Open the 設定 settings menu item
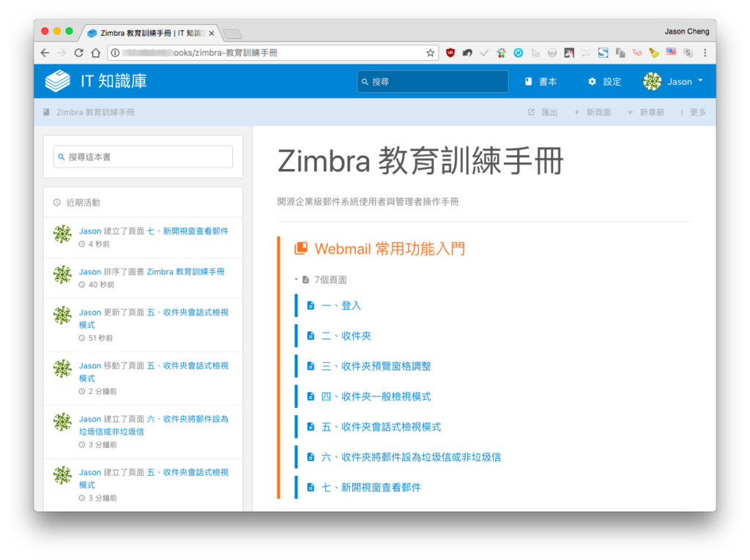750x560 pixels. click(x=604, y=82)
